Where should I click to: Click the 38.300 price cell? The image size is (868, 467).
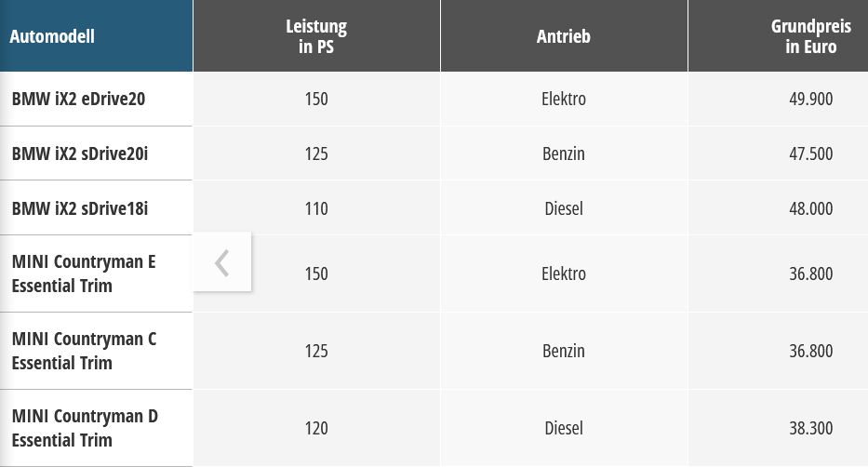810,428
